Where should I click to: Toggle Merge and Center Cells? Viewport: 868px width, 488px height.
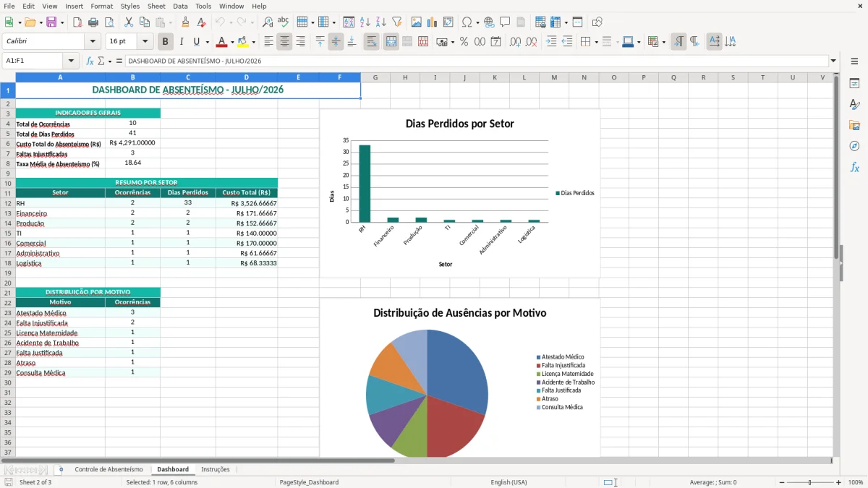point(391,42)
